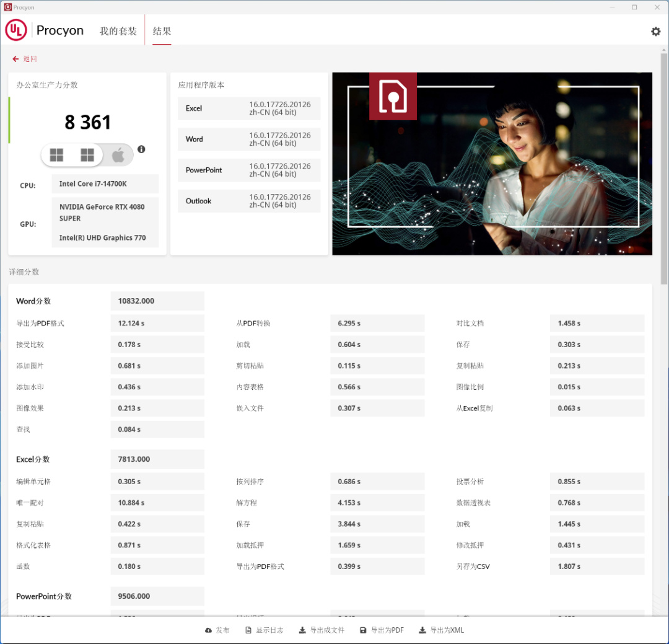Click the 导出为XML button

tap(442, 630)
